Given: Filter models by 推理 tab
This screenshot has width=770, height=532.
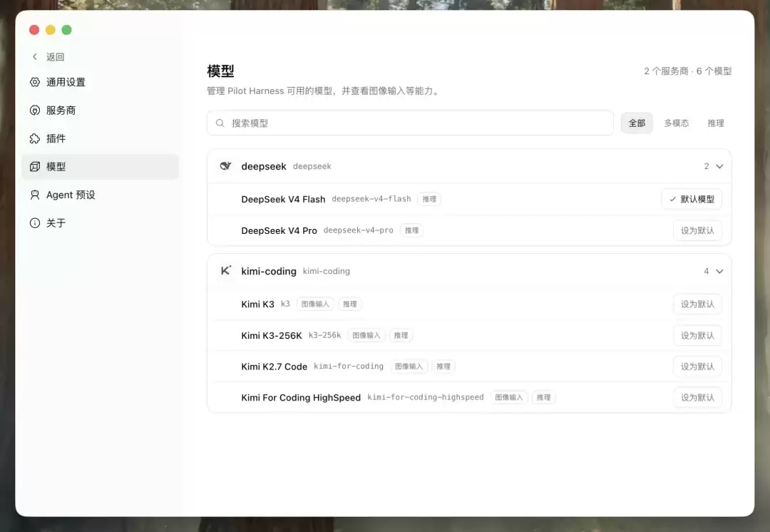Looking at the screenshot, I should [x=716, y=123].
